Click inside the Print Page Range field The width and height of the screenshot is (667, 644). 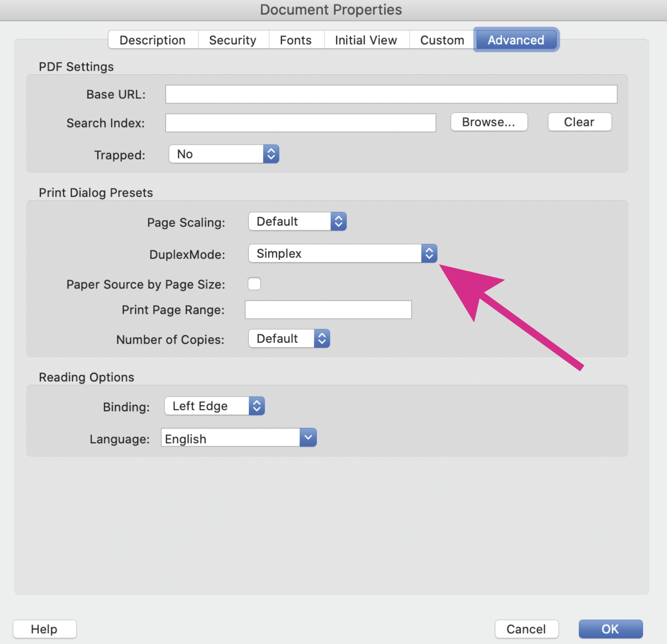328,309
